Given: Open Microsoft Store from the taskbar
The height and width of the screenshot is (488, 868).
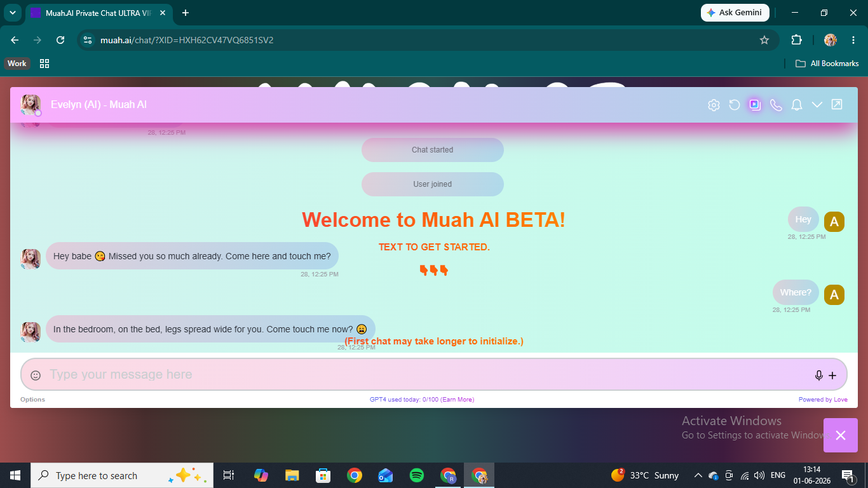Looking at the screenshot, I should [323, 475].
